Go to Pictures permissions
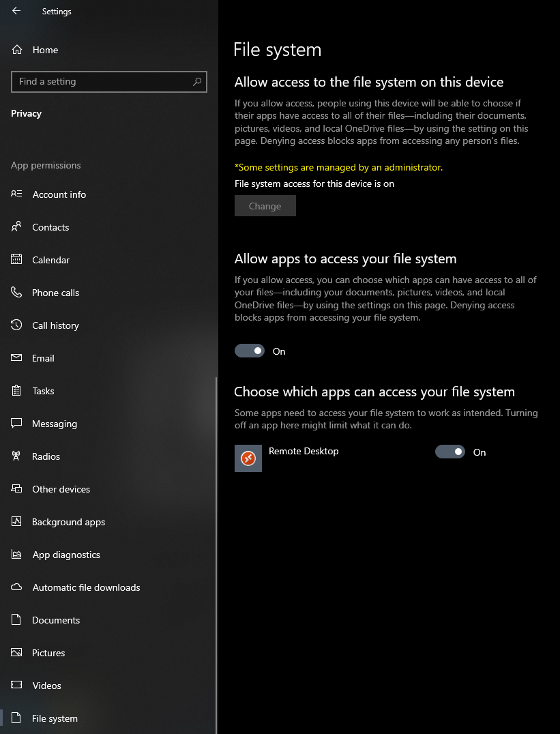The image size is (560, 734). click(x=108, y=653)
